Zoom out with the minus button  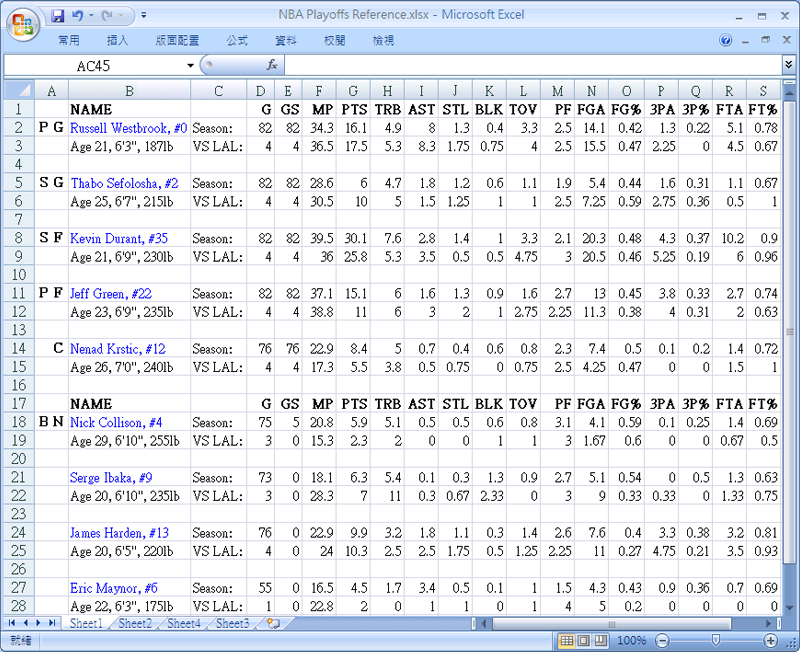[662, 640]
